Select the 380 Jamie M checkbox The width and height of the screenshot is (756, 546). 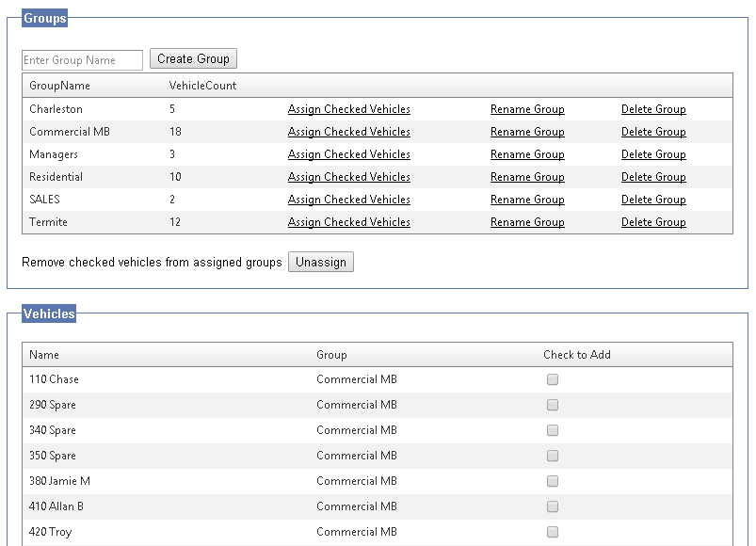[x=553, y=481]
